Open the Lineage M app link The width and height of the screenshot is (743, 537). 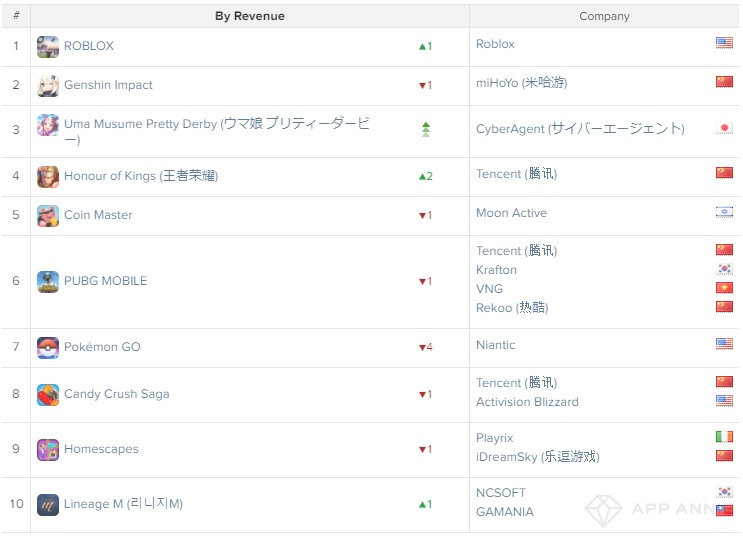tap(123, 504)
